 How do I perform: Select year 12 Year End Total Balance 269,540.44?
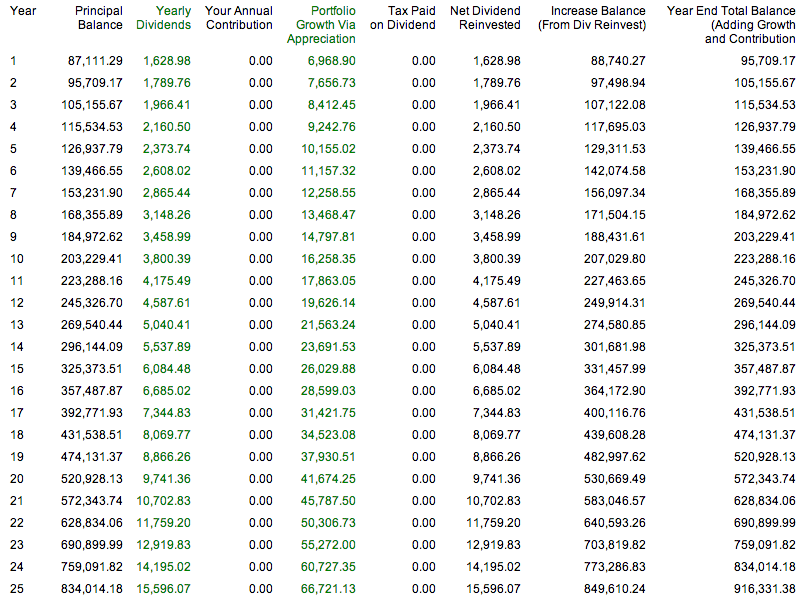pos(765,302)
